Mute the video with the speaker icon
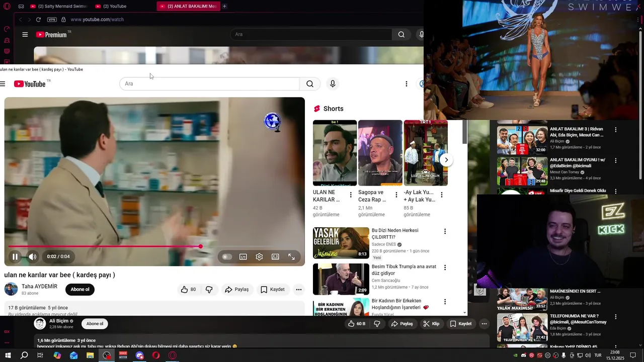The width and height of the screenshot is (644, 362). coord(33,256)
